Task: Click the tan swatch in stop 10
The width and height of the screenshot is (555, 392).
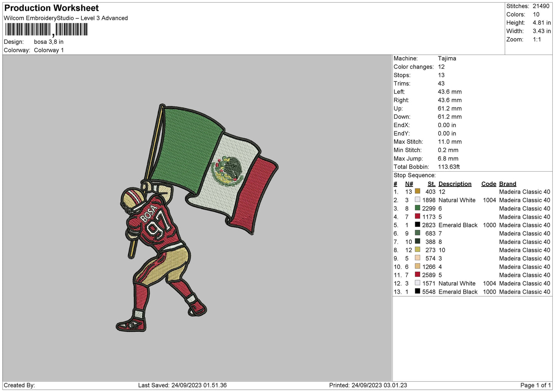Action: coord(417,266)
